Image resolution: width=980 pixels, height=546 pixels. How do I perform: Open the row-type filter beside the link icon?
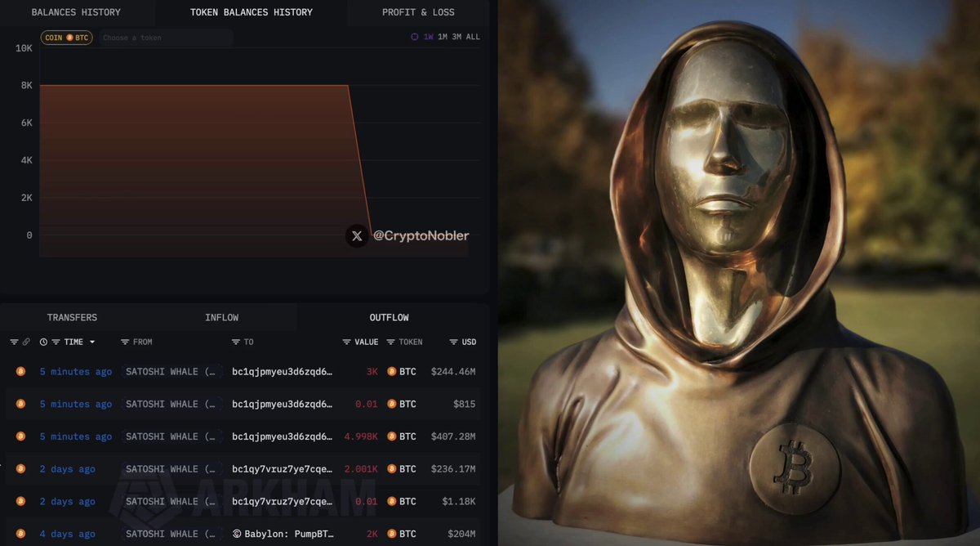[14, 342]
